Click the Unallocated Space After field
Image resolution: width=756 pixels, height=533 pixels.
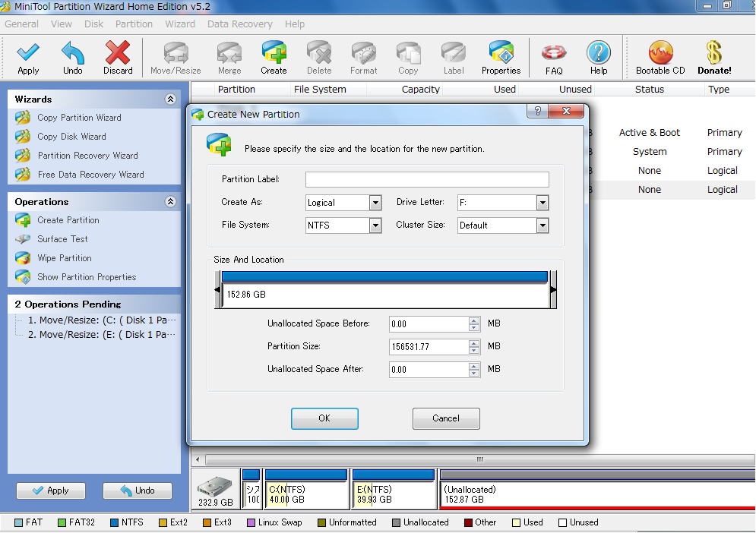coord(429,370)
